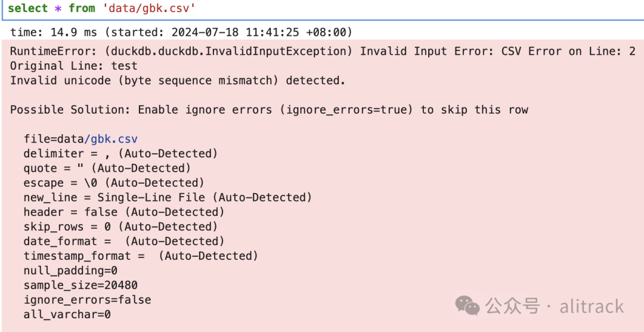The height and width of the screenshot is (332, 644).
Task: Click the 'Invalid unicode' error description line
Action: pos(178,80)
